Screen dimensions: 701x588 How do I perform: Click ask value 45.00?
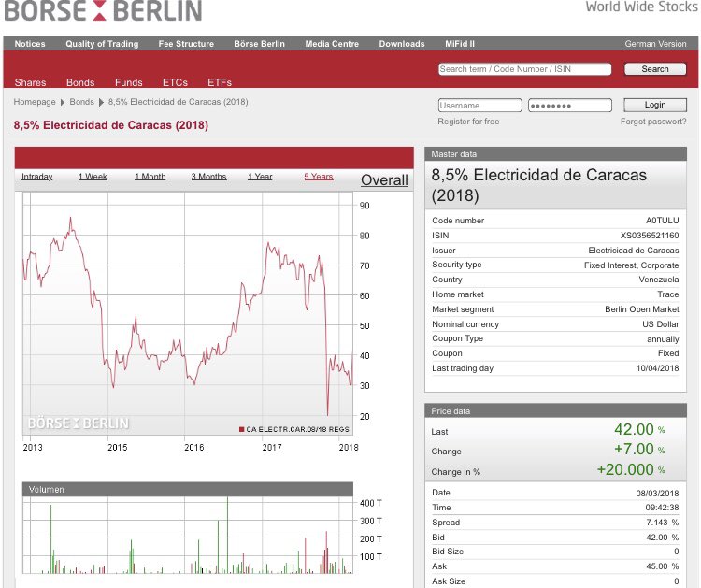(657, 566)
